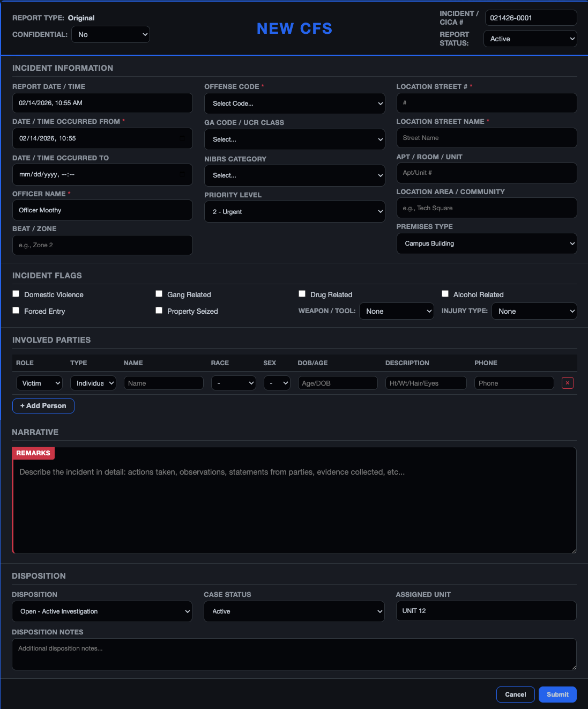
Task: Open the Priority Level dropdown
Action: 294,211
